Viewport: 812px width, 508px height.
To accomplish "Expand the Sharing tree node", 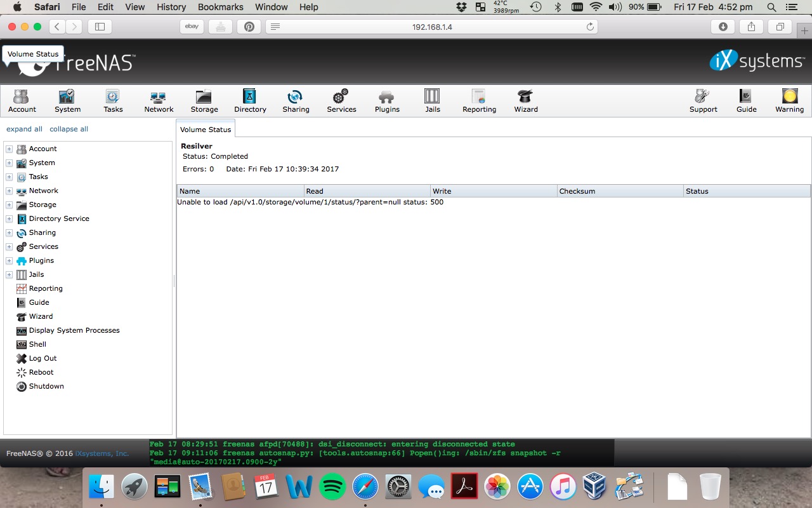I will tap(9, 232).
